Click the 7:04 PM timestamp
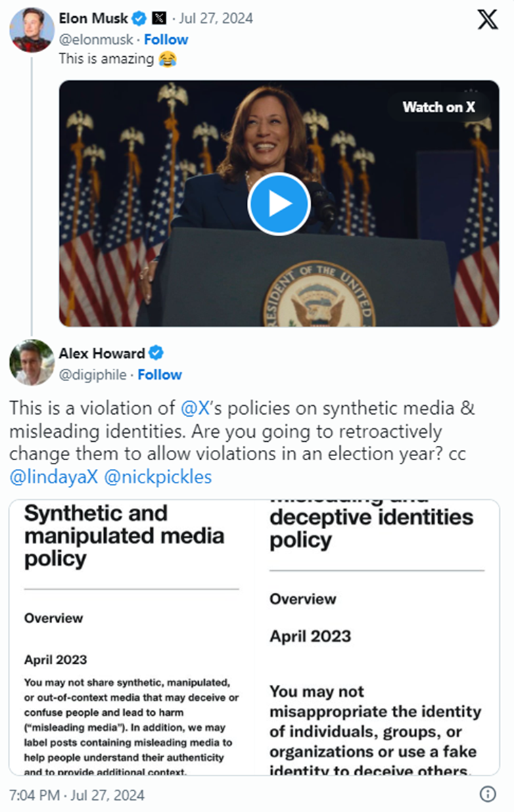 point(76,794)
